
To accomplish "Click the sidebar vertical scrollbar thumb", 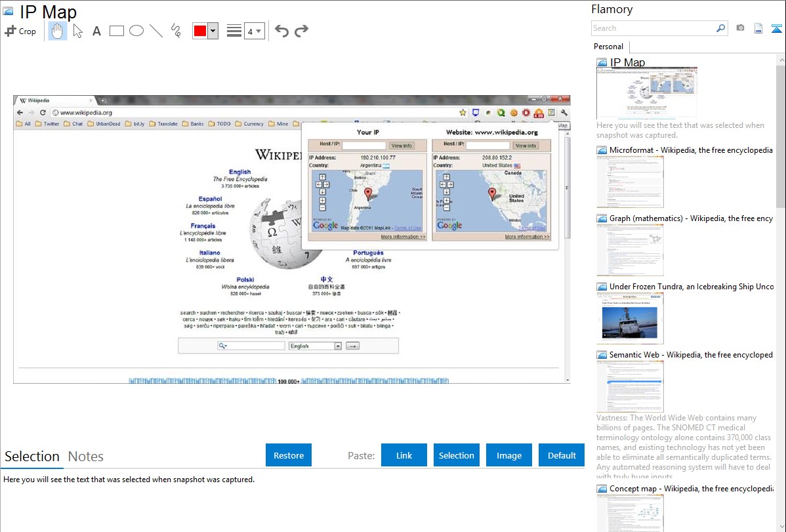I will coord(781,135).
